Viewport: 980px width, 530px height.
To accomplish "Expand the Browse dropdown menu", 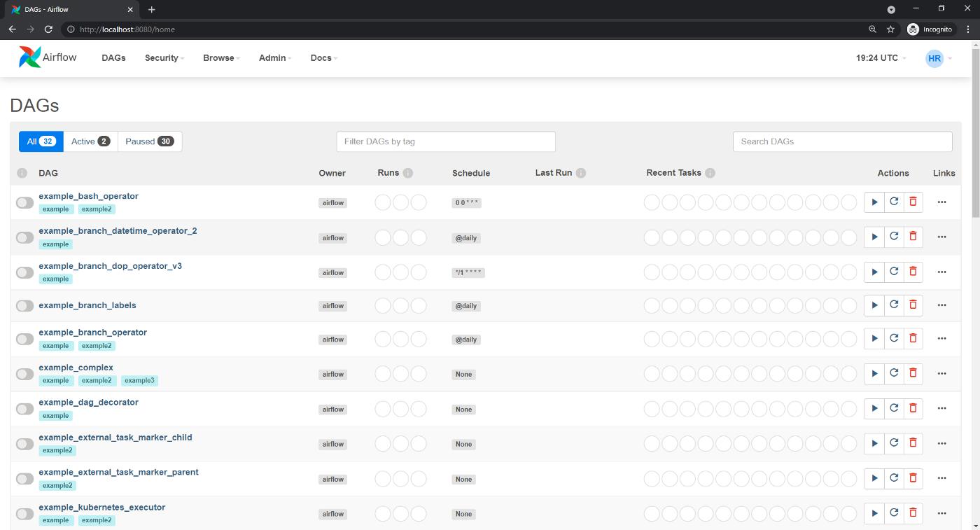I will 221,57.
